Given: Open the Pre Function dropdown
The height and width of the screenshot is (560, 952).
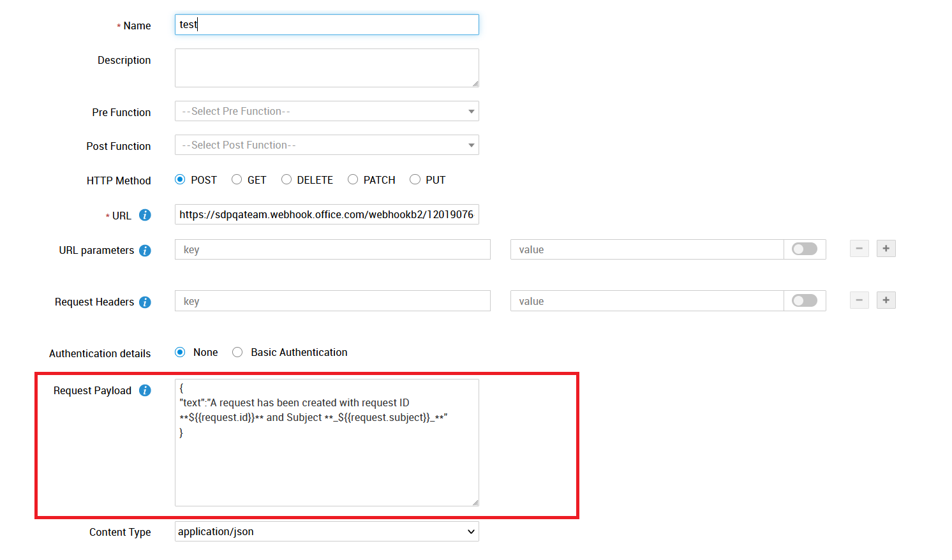Looking at the screenshot, I should [x=326, y=112].
